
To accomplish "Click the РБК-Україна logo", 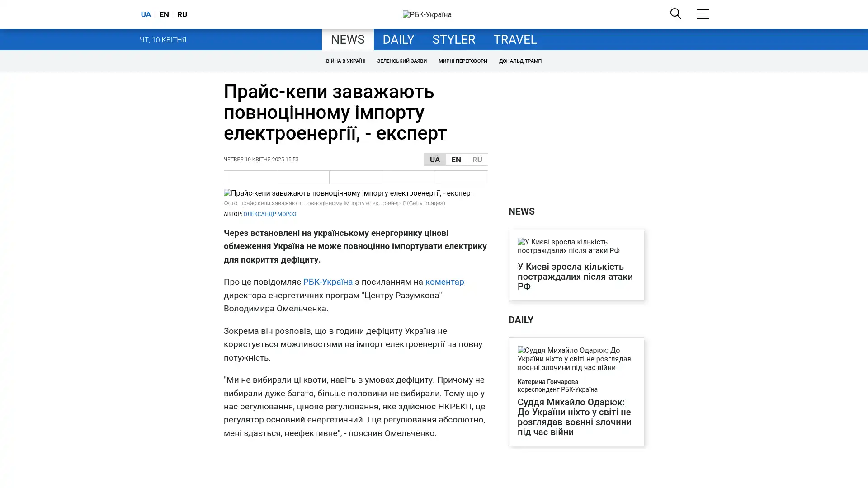I will tap(427, 14).
